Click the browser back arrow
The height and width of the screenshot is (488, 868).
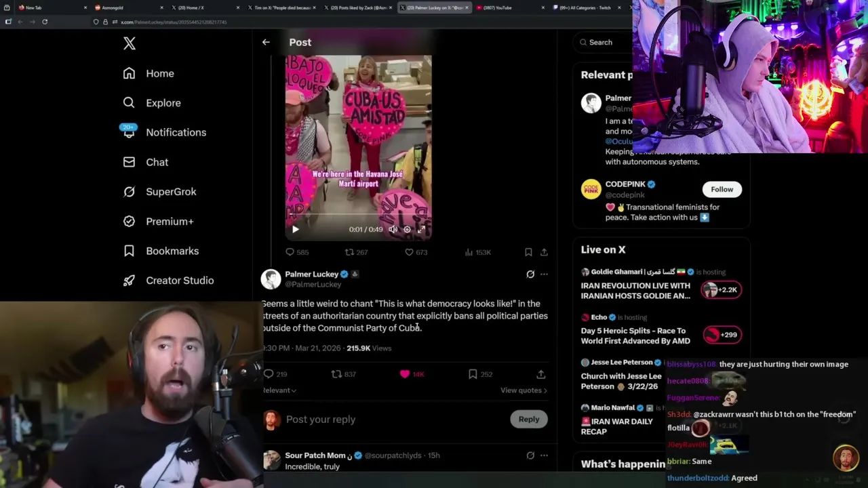click(20, 22)
